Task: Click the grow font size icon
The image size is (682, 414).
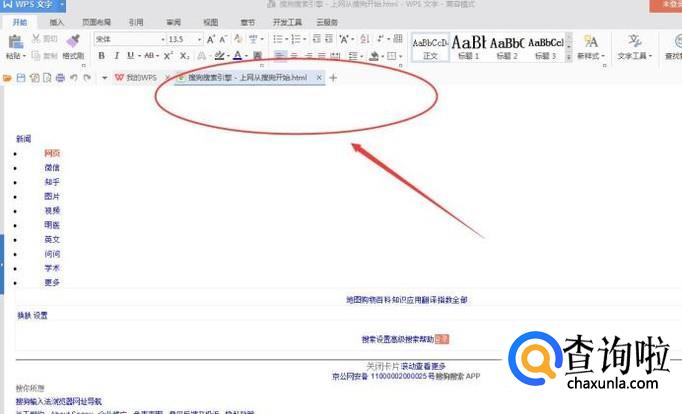Action: 211,40
